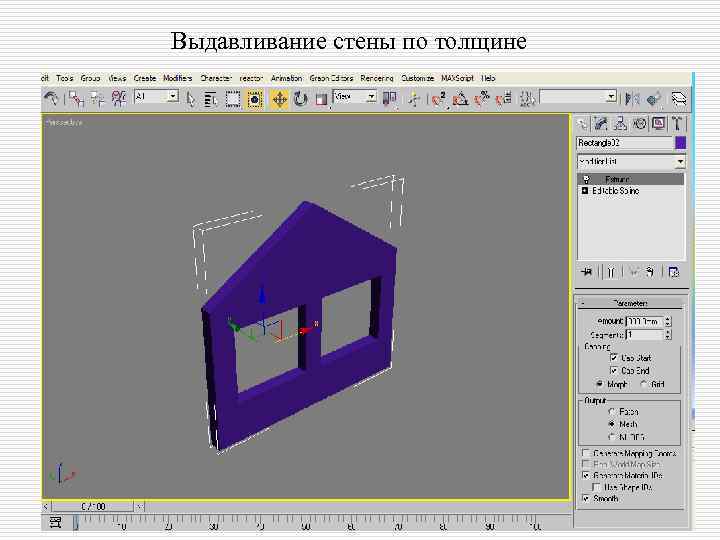Collapse the Parameters rollout

[630, 303]
